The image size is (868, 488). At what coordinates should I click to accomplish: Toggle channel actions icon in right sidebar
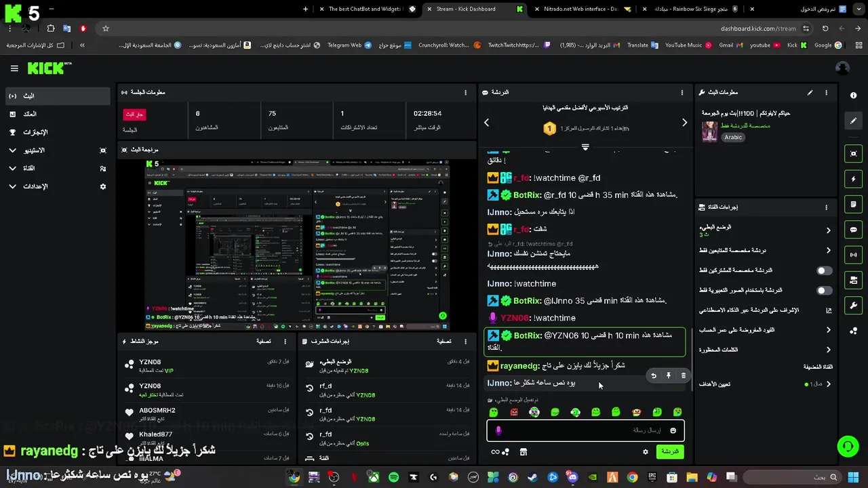[x=854, y=280]
